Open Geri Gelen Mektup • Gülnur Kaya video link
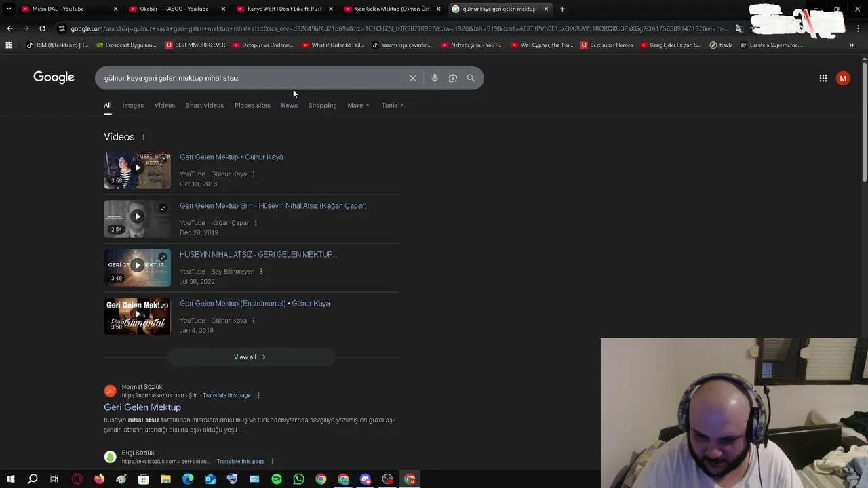Viewport: 868px width, 488px height. click(231, 157)
